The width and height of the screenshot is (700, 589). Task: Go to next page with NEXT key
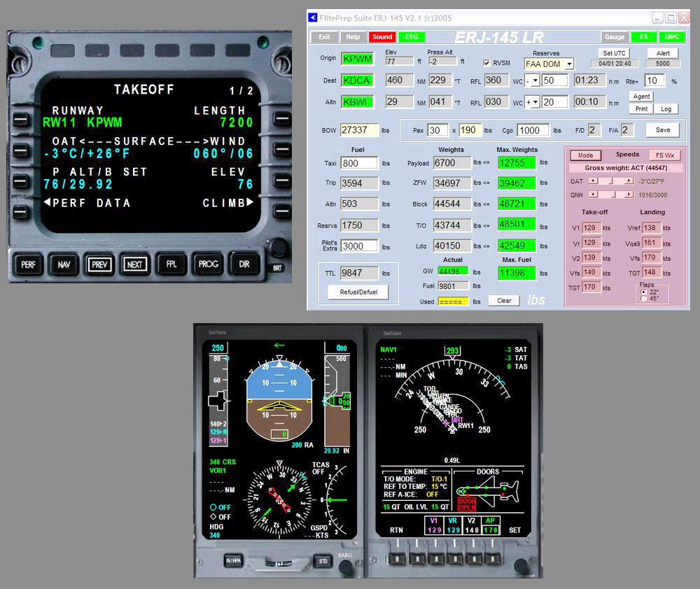click(135, 264)
